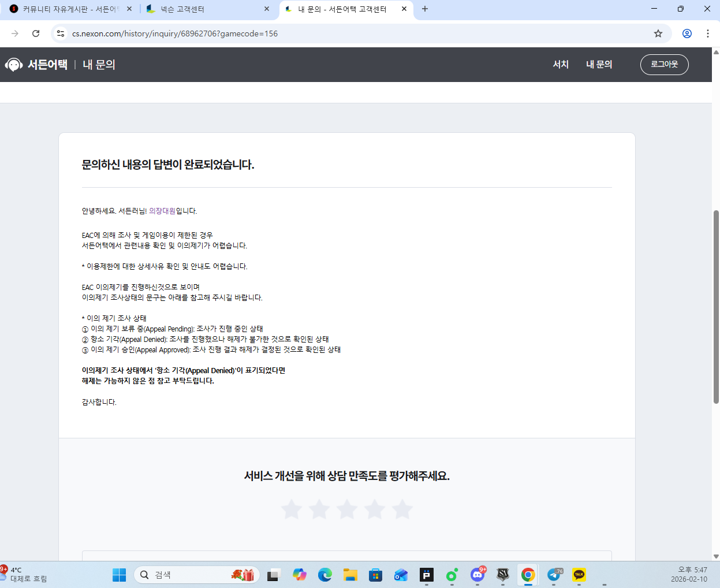
Task: Bookmark this page with star icon
Action: [658, 34]
